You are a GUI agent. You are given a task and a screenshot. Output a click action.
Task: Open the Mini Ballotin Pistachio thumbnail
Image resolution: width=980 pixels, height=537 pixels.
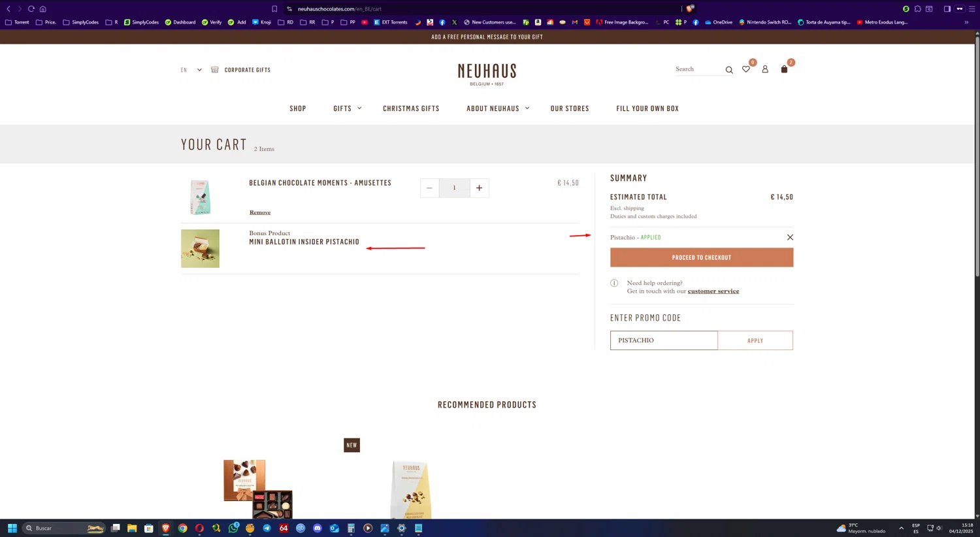200,248
